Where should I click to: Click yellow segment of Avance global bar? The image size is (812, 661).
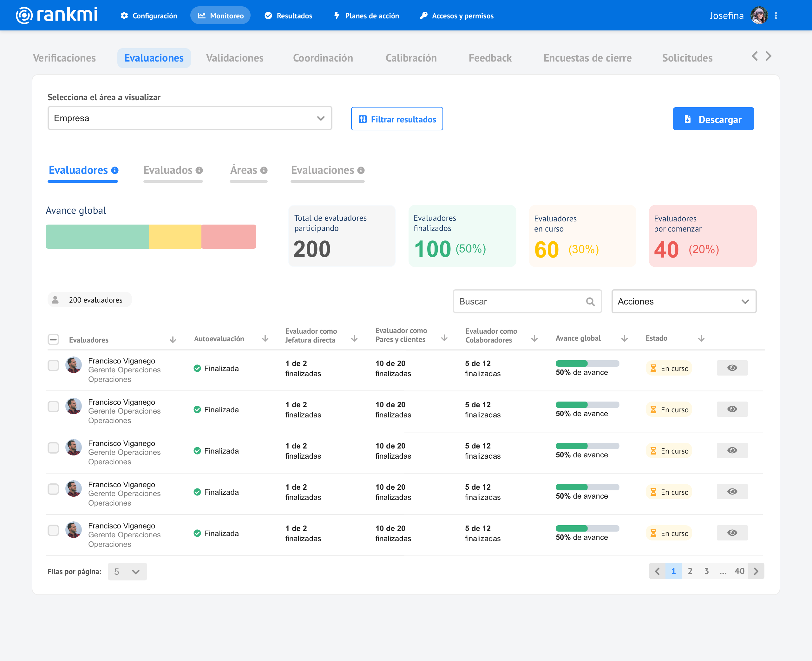pyautogui.click(x=175, y=236)
